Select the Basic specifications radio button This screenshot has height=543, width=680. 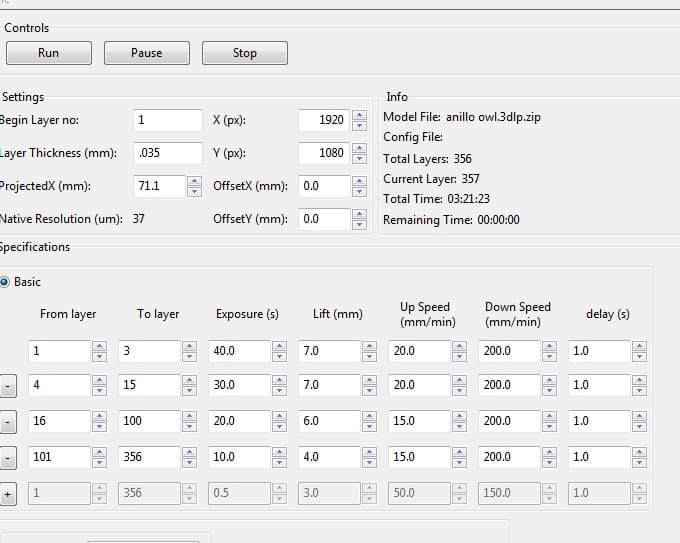[6, 282]
